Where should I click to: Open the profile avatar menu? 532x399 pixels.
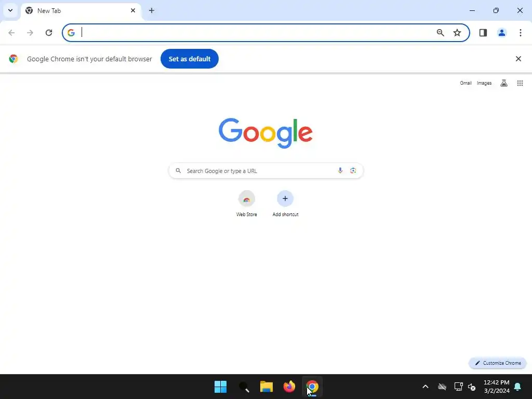tap(502, 33)
